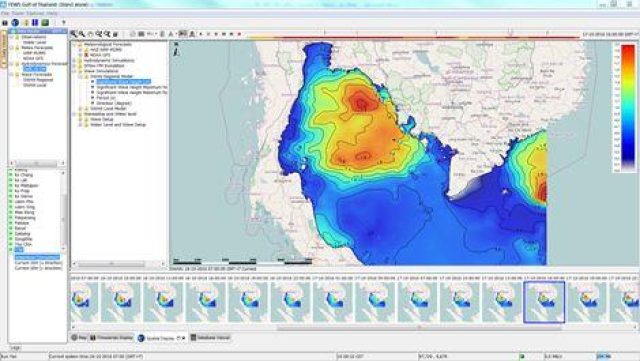Click the wave height color legend bar
The height and width of the screenshot is (361, 640).
pyautogui.click(x=628, y=108)
